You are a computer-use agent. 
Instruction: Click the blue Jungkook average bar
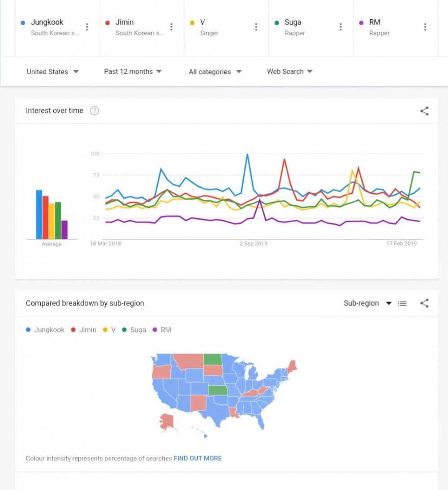click(39, 215)
